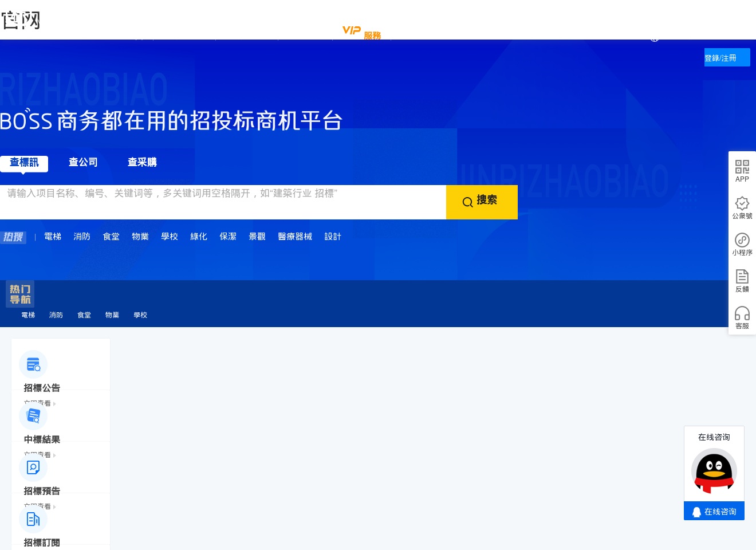This screenshot has width=756, height=550.
Task: Open the 小程序 mini-program icon
Action: click(742, 240)
